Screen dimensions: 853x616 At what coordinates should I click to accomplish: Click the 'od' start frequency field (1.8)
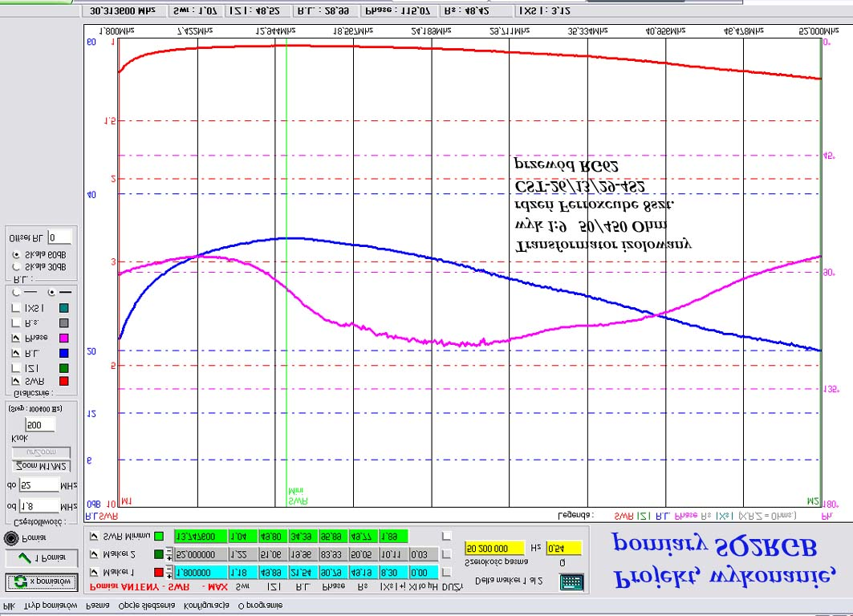coord(39,506)
